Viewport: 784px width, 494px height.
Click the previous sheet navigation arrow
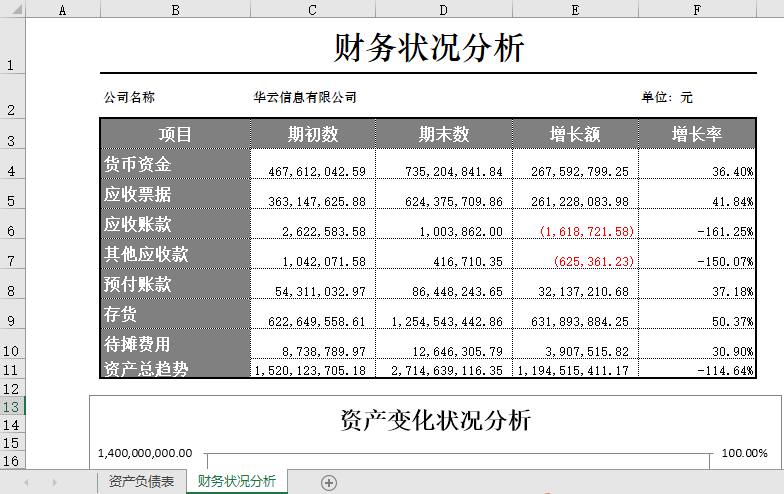[26, 482]
